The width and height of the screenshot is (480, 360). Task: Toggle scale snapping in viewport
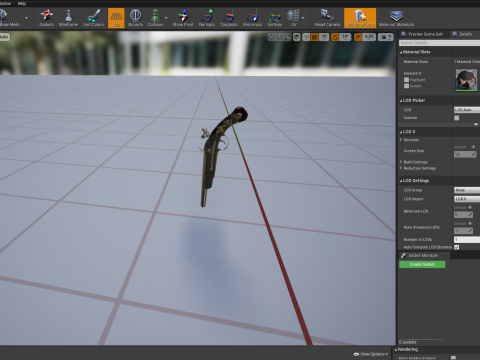point(358,37)
